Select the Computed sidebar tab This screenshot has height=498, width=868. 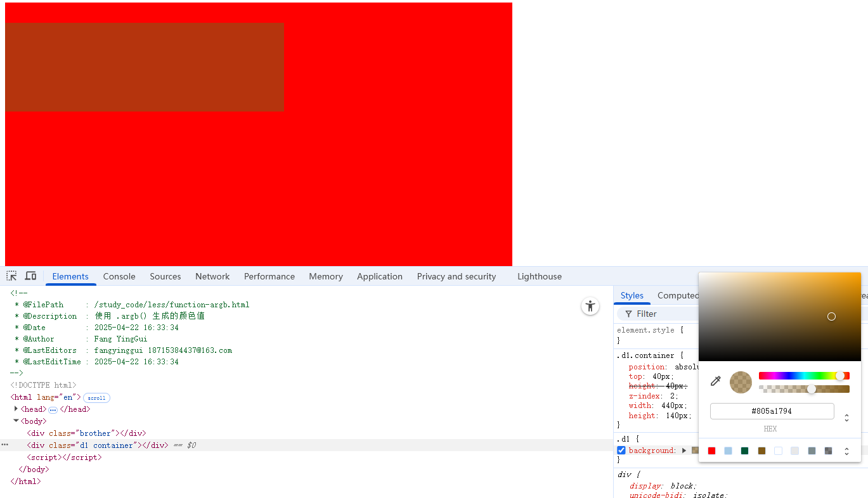click(677, 296)
